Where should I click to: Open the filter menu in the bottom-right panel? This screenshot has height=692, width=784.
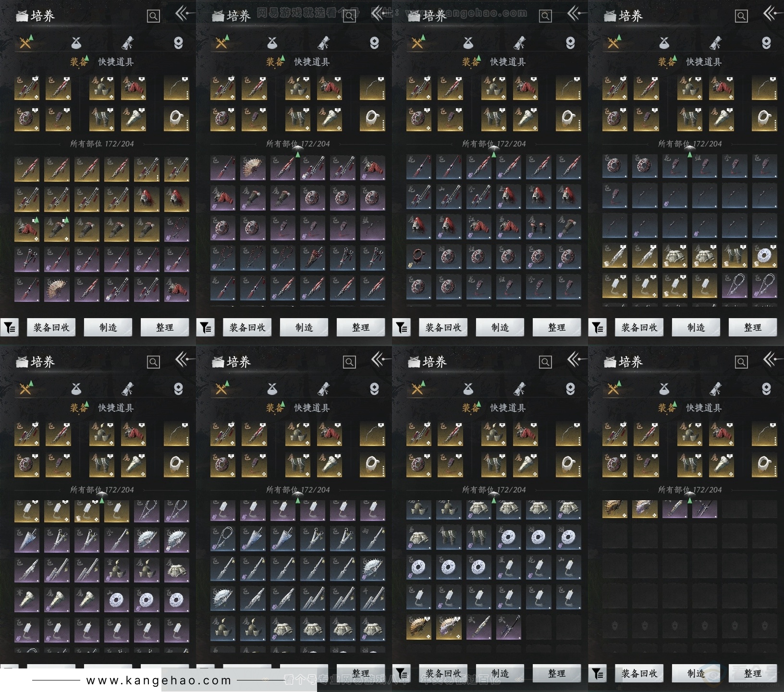click(598, 674)
